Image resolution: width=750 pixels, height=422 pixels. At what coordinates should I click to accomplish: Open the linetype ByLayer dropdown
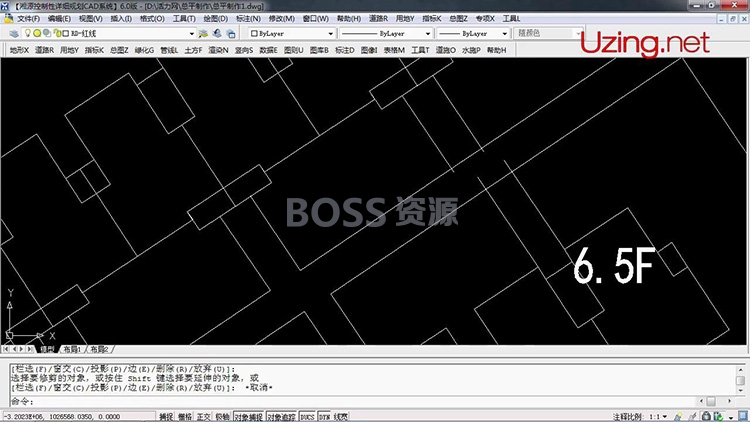[428, 34]
